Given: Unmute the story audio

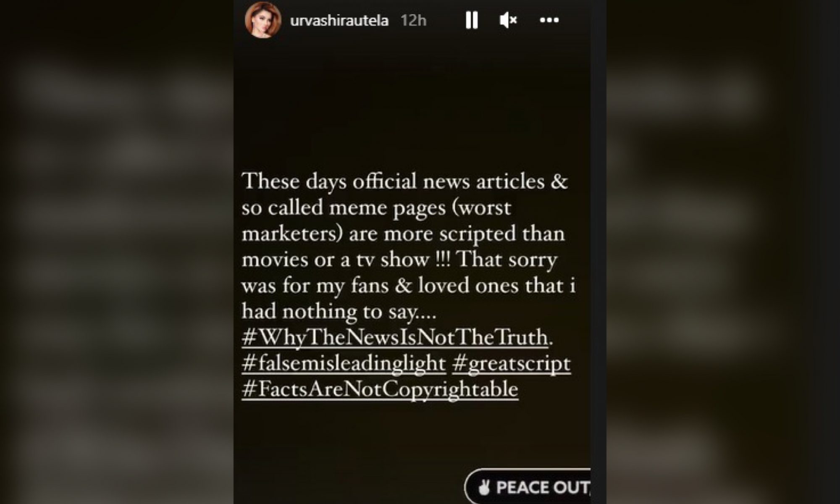Looking at the screenshot, I should 508,20.
